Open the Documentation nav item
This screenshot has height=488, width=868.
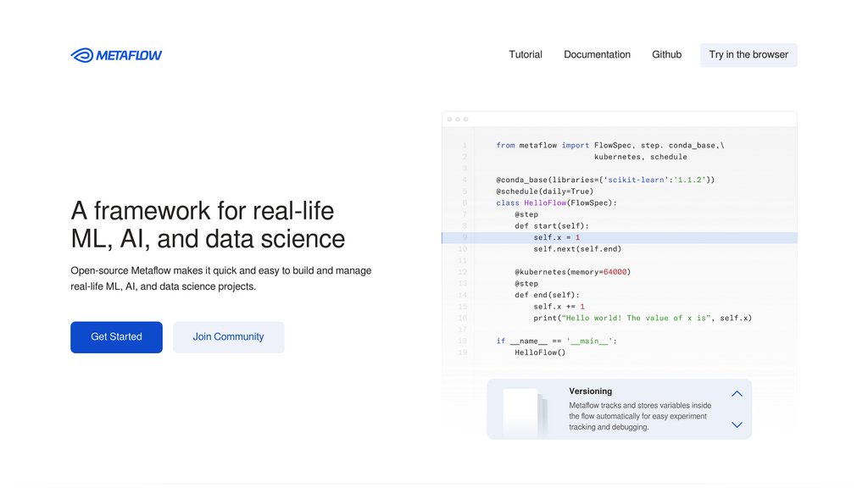tap(597, 55)
